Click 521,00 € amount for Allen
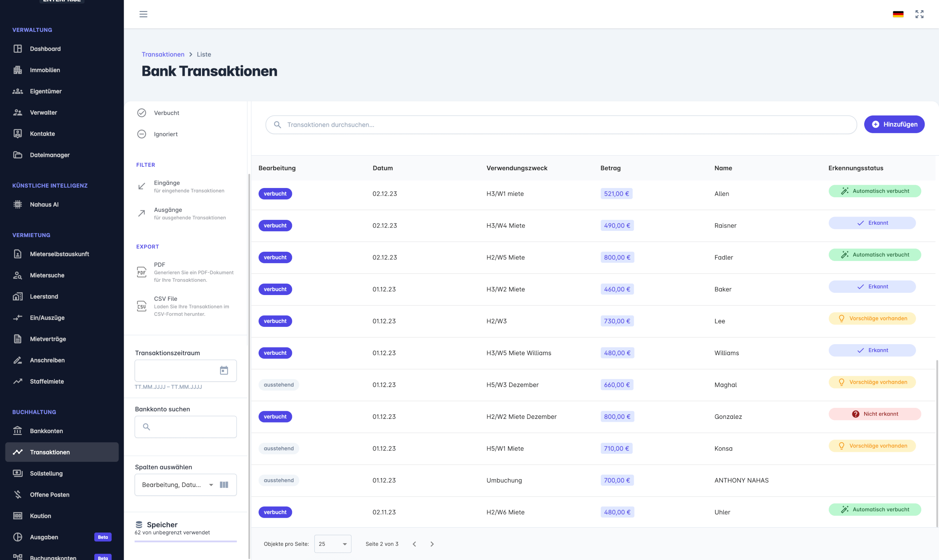This screenshot has height=560, width=939. coord(616,194)
